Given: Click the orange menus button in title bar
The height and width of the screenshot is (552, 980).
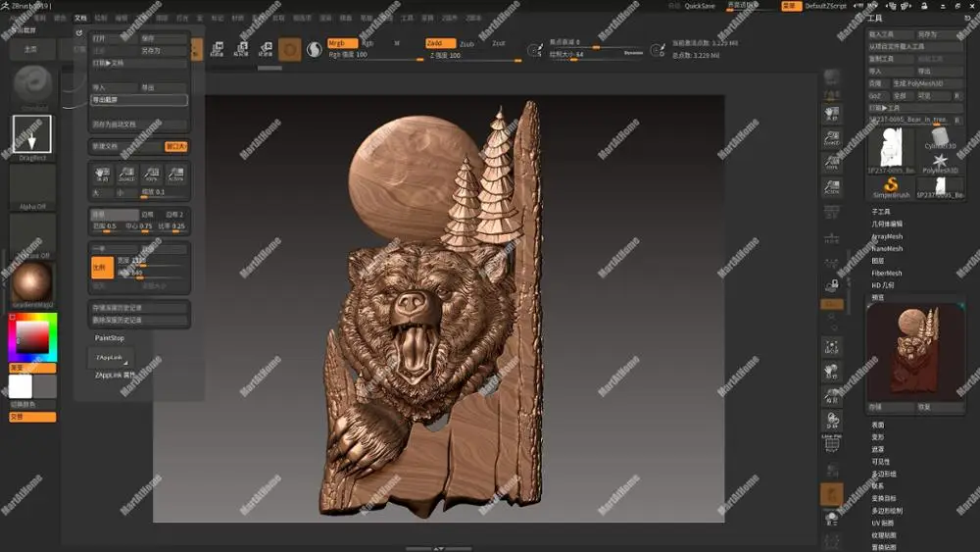Looking at the screenshot, I should click(x=791, y=6).
